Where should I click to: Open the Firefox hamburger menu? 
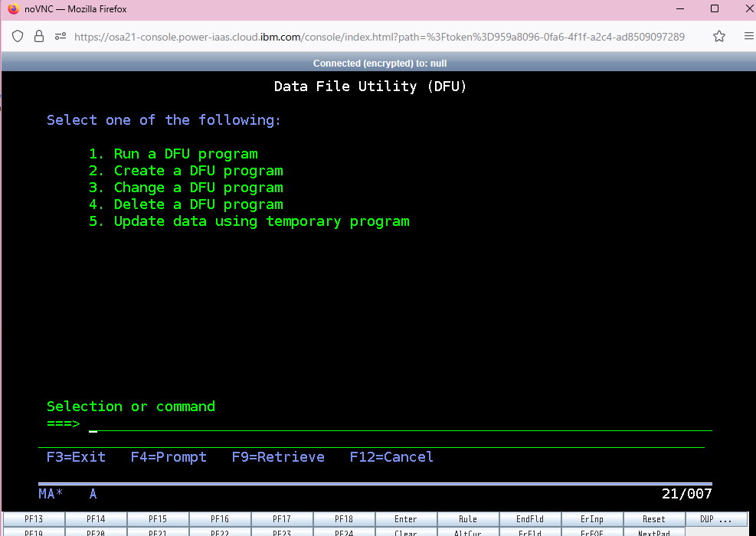click(x=749, y=36)
